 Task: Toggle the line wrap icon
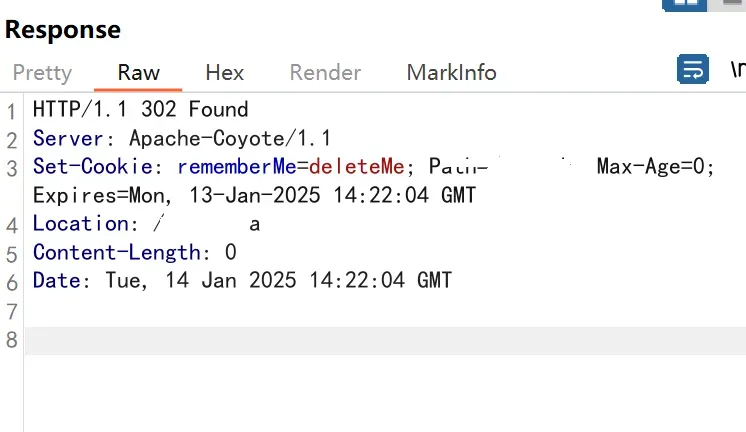click(x=693, y=70)
